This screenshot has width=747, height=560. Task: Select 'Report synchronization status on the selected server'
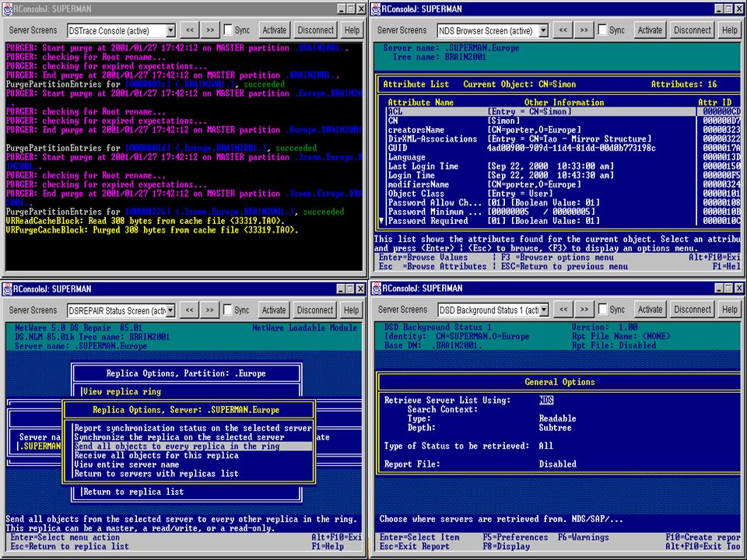193,428
